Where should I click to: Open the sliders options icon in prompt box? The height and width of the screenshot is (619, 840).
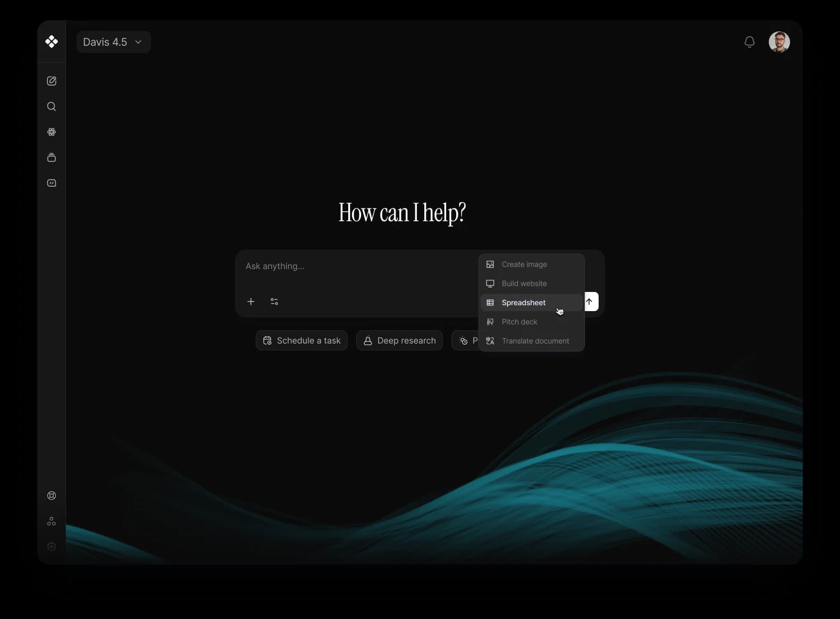click(x=274, y=302)
